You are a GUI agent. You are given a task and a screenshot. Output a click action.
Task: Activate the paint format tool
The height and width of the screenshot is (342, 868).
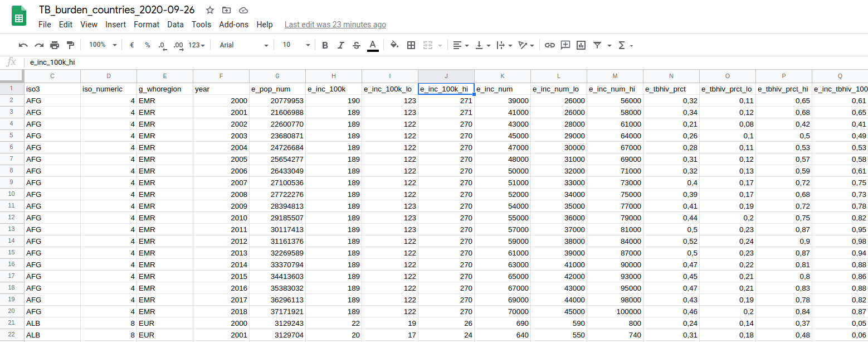click(70, 45)
